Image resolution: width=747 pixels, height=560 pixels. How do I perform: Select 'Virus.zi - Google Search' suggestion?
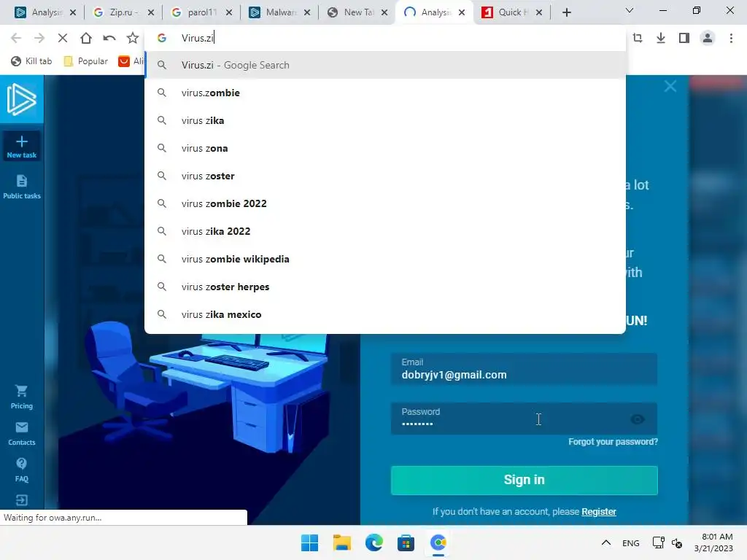(x=385, y=65)
